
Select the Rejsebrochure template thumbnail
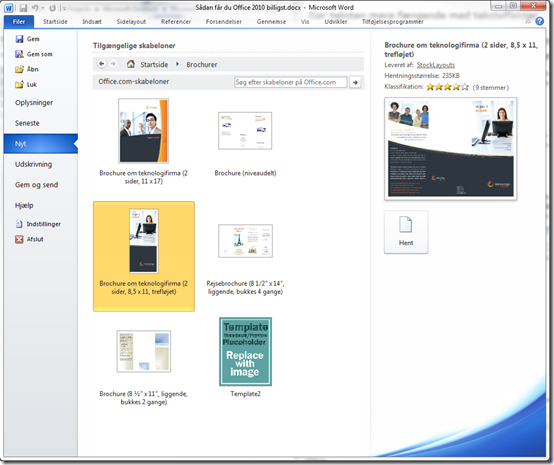245,241
